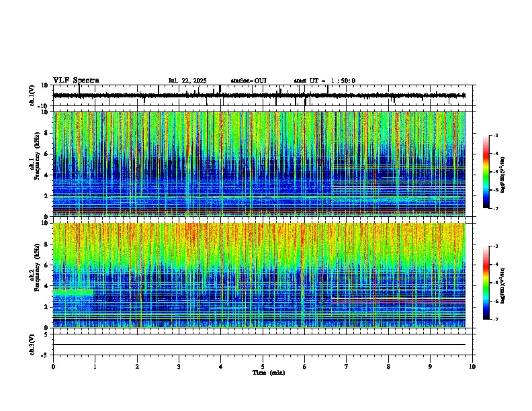The image size is (532, 411).
Task: Click the ch.1 spectrogram panel
Action: pyautogui.click(x=259, y=164)
